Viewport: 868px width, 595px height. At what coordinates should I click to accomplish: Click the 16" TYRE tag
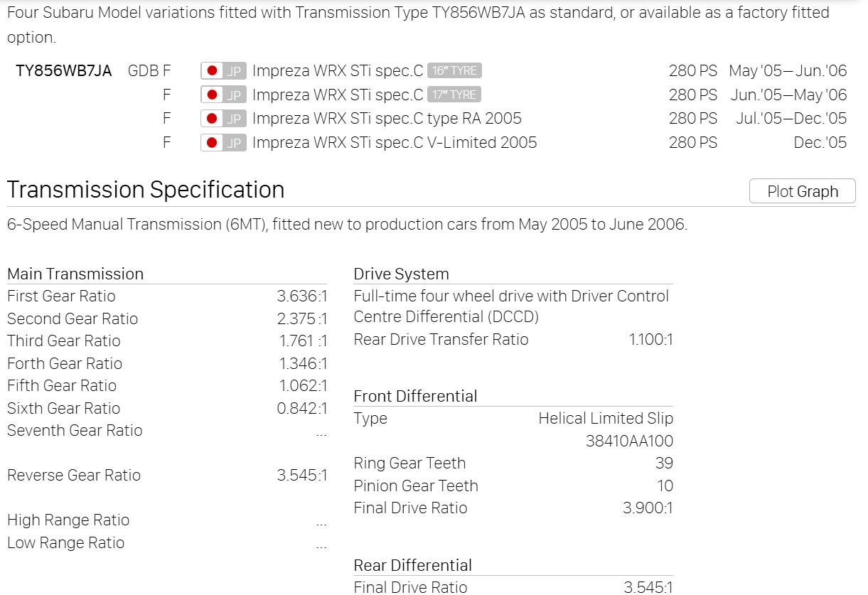tap(455, 71)
